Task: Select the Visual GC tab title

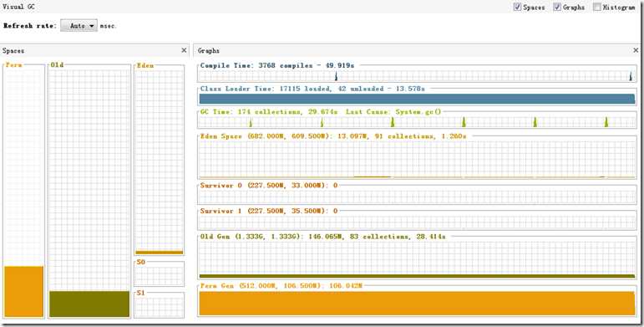Action: point(19,7)
